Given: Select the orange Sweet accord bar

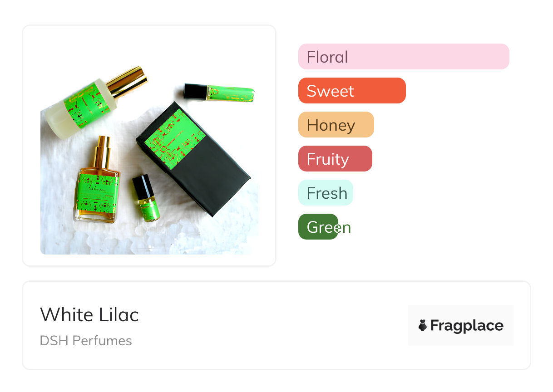Looking at the screenshot, I should (x=351, y=91).
